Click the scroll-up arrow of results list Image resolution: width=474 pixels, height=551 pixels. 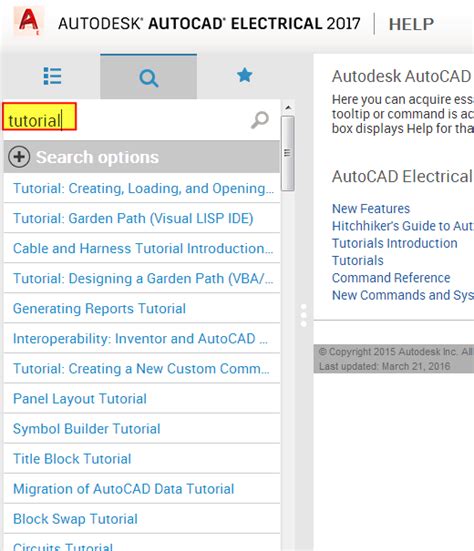[288, 108]
